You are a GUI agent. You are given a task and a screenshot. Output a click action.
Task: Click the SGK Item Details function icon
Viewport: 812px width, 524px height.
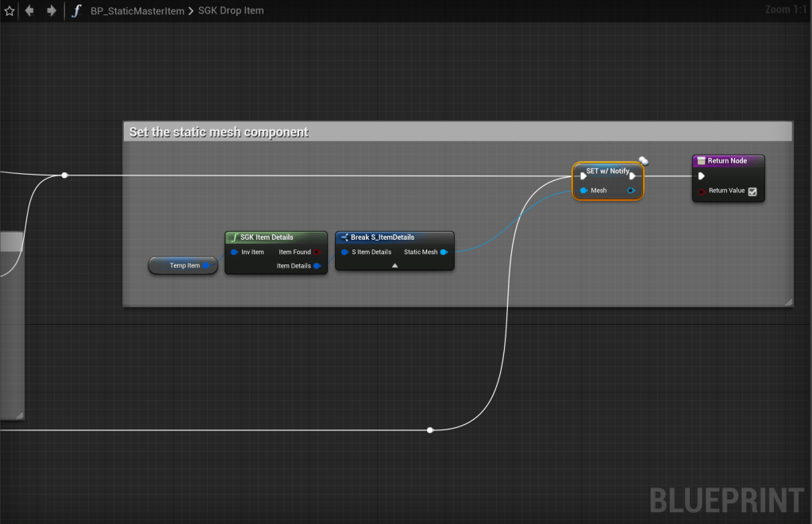point(233,237)
